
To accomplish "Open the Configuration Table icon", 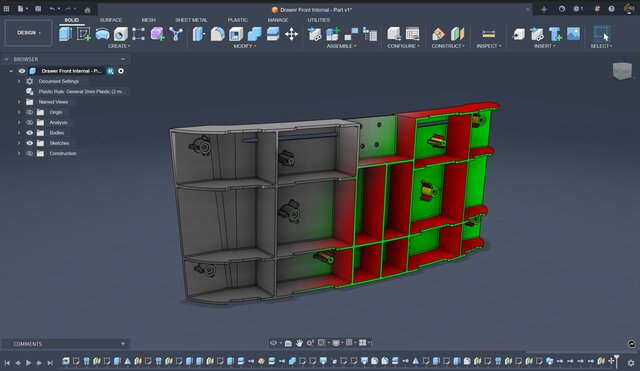I will 413,34.
